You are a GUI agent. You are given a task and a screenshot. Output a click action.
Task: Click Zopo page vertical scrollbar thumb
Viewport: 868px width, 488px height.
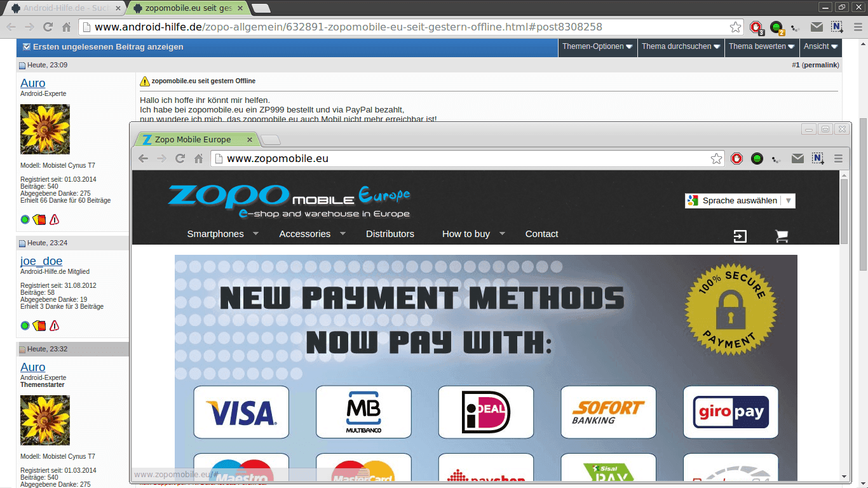tap(844, 212)
